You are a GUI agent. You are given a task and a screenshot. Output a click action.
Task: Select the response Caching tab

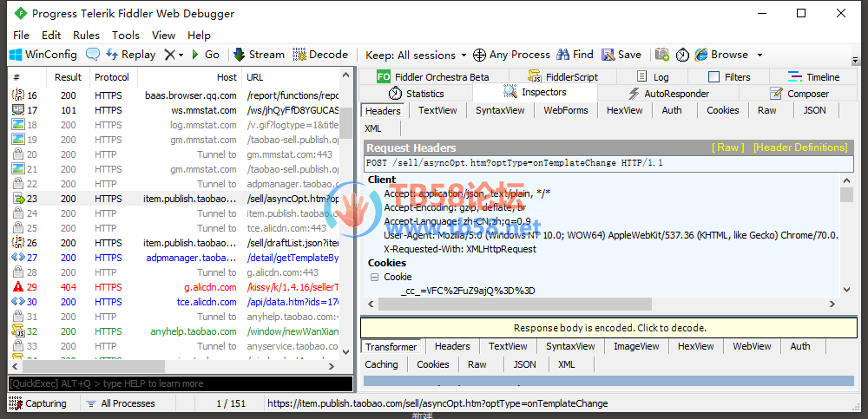[x=381, y=364]
